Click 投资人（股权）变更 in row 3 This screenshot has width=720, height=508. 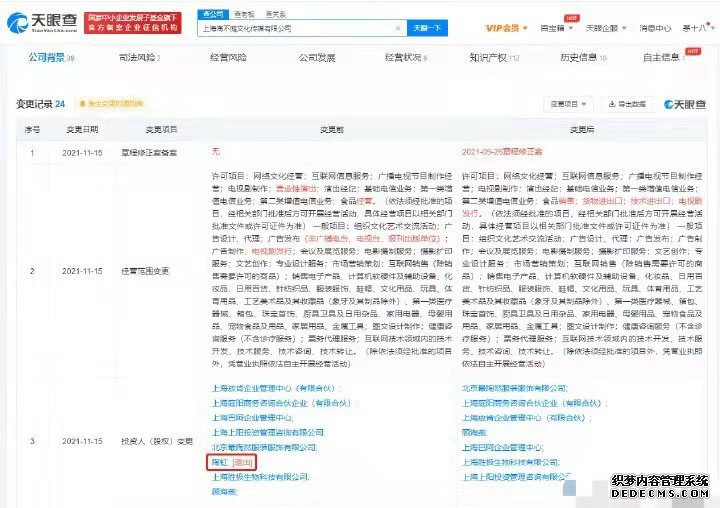point(157,441)
